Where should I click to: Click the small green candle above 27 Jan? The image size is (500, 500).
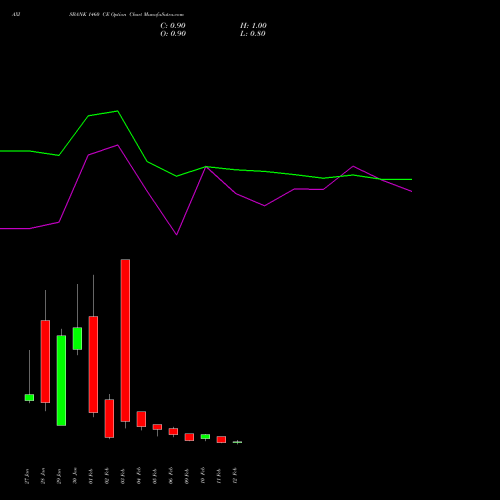click(29, 397)
